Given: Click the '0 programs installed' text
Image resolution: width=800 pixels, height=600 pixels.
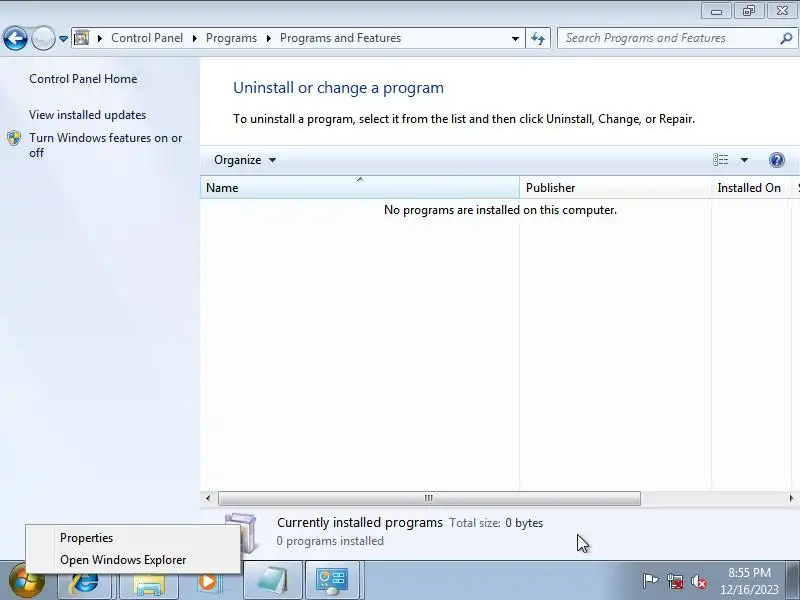Looking at the screenshot, I should coord(330,541).
